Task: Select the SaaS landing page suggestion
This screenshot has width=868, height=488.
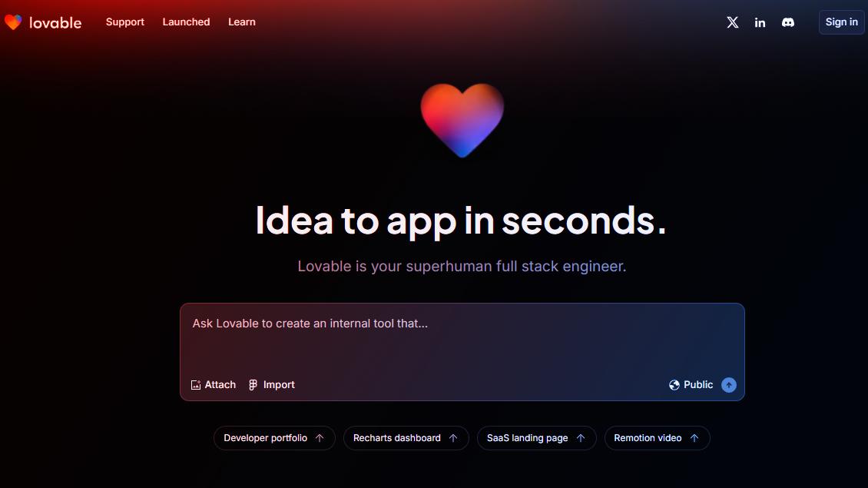Action: pyautogui.click(x=536, y=438)
